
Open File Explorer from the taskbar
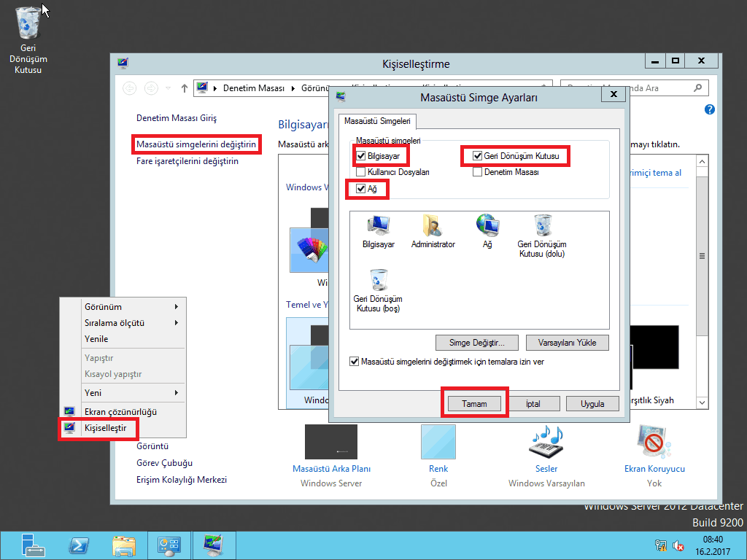coord(123,545)
